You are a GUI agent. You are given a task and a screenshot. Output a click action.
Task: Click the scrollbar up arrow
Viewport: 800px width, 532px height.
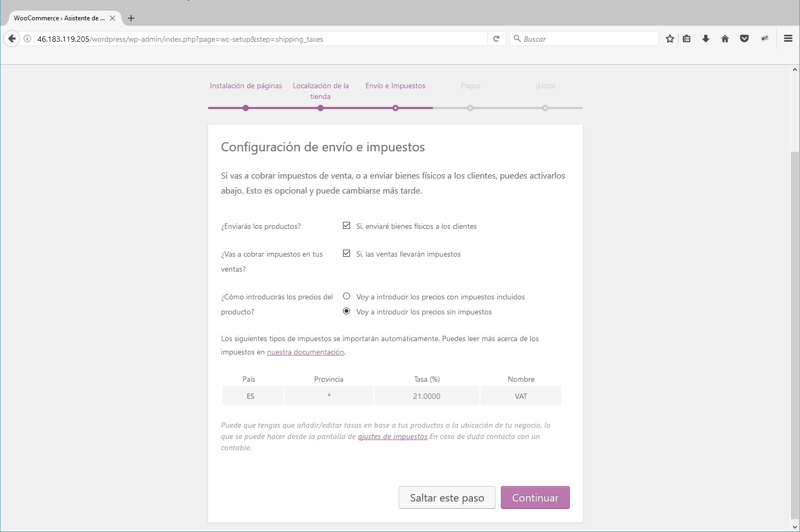click(x=795, y=70)
